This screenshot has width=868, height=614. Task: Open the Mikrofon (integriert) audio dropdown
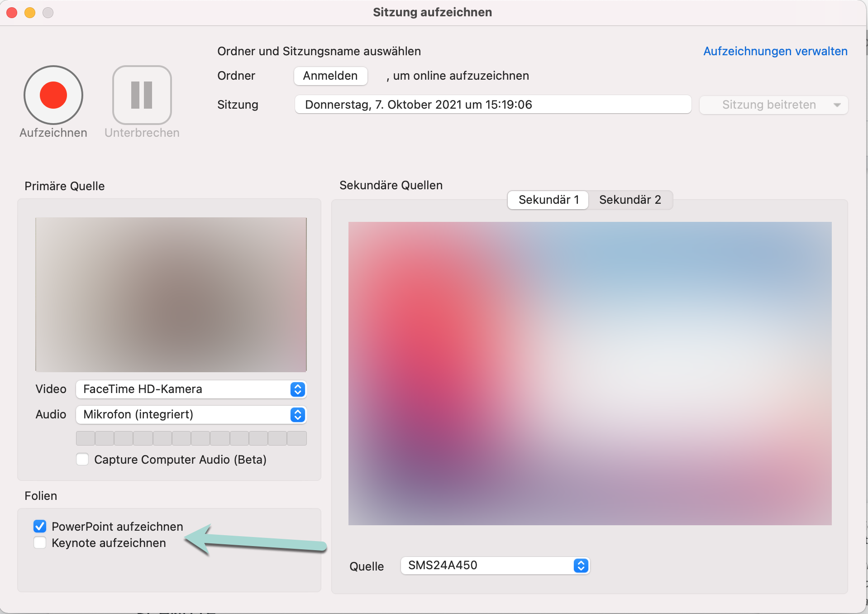(x=183, y=415)
